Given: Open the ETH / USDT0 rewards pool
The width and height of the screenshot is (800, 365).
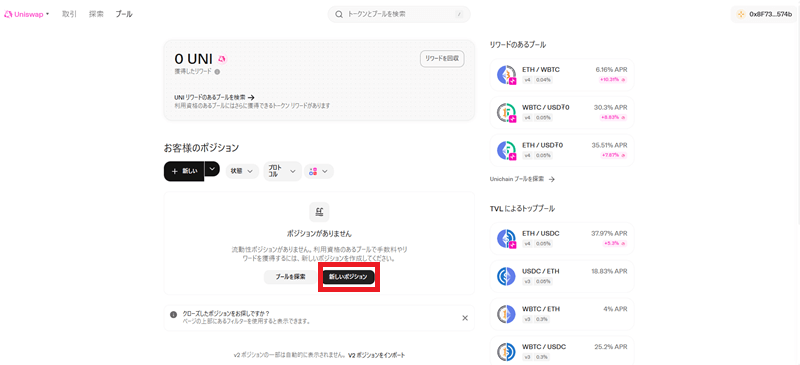Looking at the screenshot, I should [x=562, y=150].
